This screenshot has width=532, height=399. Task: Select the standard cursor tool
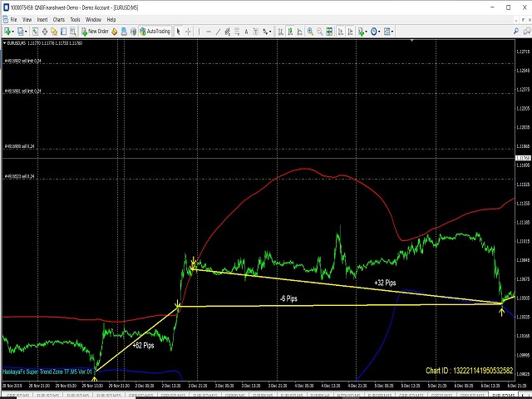point(179,32)
